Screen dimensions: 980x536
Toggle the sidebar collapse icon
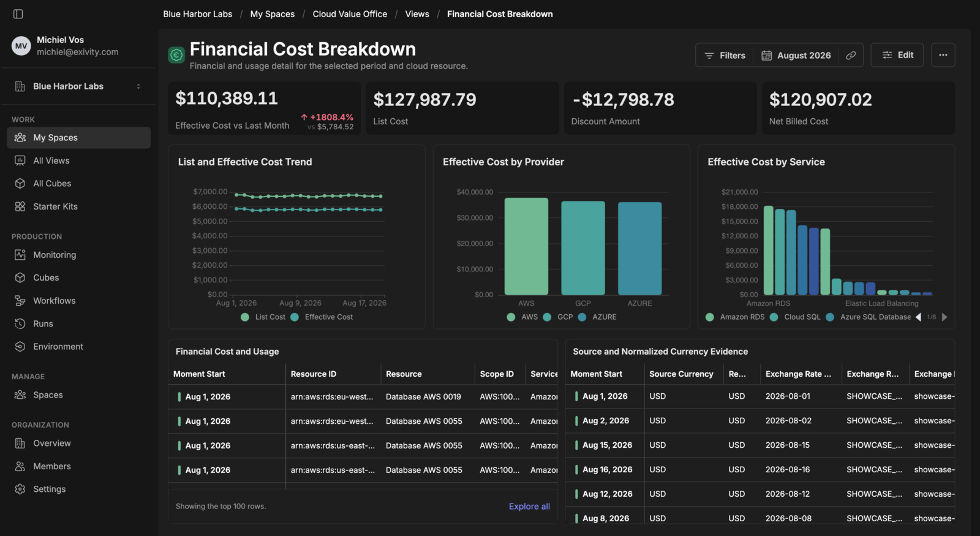click(18, 13)
